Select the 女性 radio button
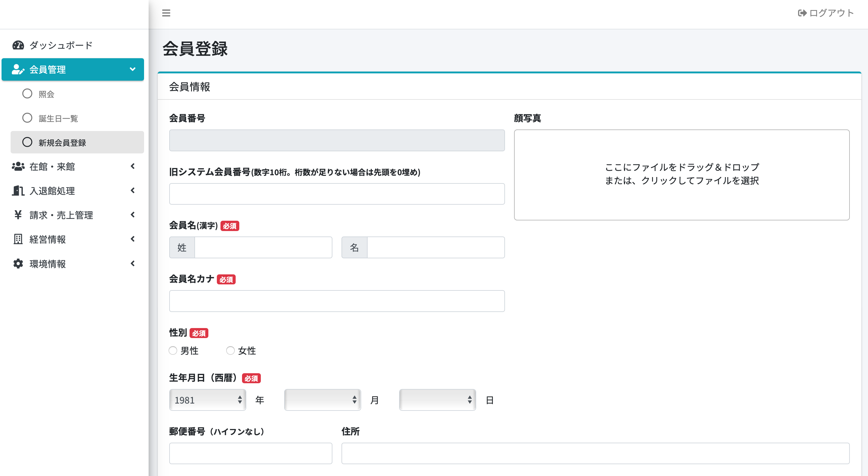 230,351
